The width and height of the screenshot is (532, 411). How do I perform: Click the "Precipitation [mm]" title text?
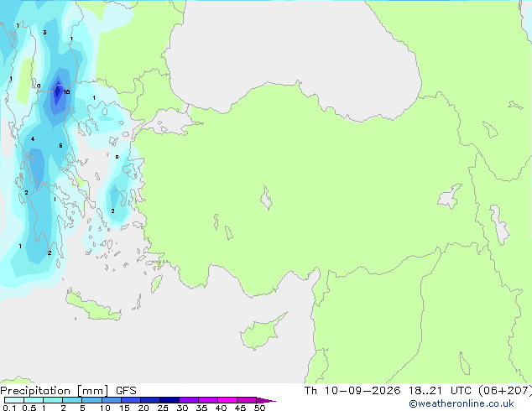(x=55, y=391)
